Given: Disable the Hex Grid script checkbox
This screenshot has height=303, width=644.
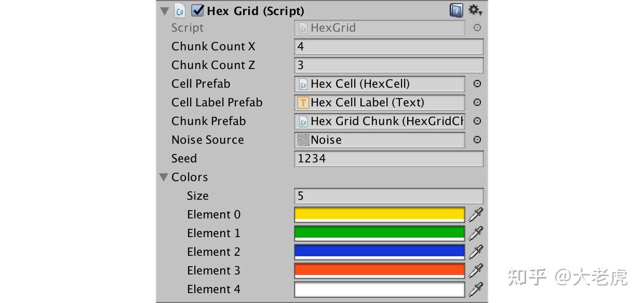Looking at the screenshot, I should (197, 10).
